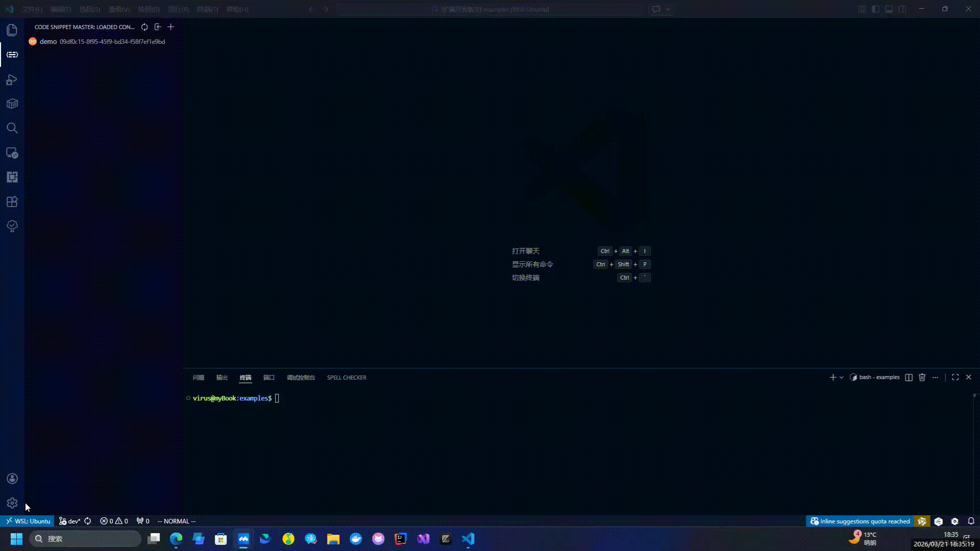Open the Remote Explorer view
This screenshot has height=551, width=980.
tap(12, 153)
